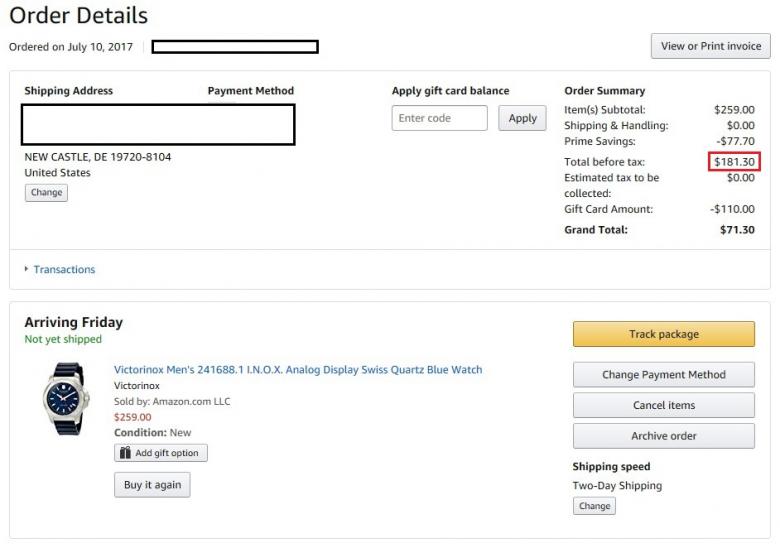
Task: Open the Victorinox I.N.O.X. watch product link
Action: pos(298,370)
